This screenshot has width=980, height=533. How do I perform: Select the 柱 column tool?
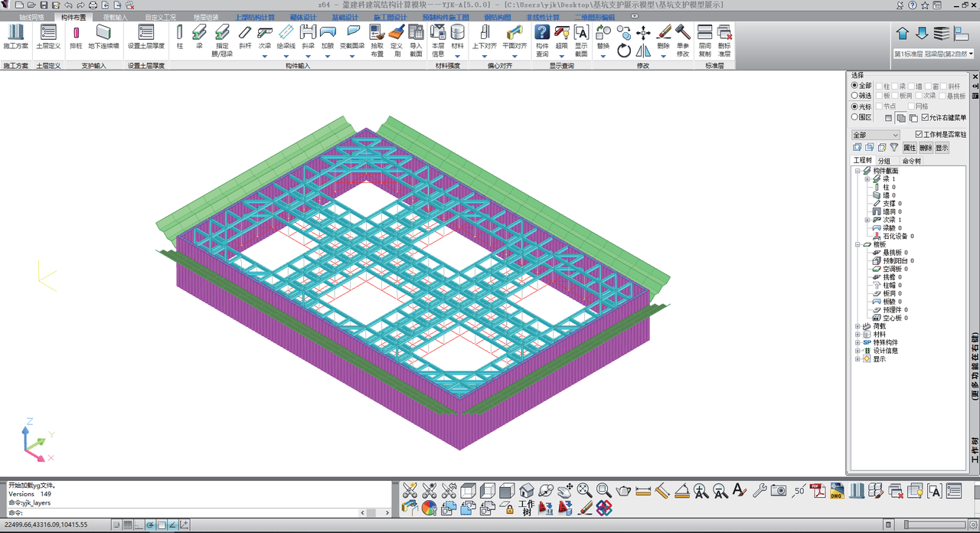pyautogui.click(x=180, y=37)
